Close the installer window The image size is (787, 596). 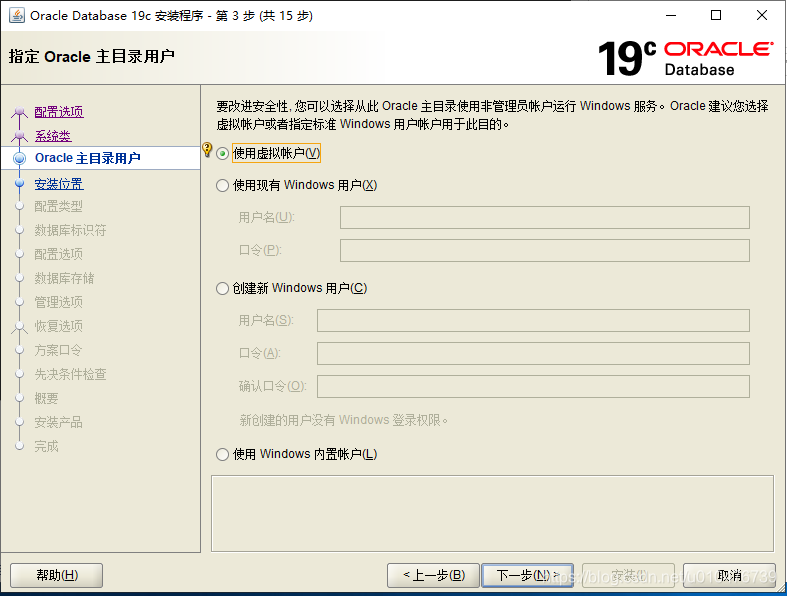[x=762, y=16]
